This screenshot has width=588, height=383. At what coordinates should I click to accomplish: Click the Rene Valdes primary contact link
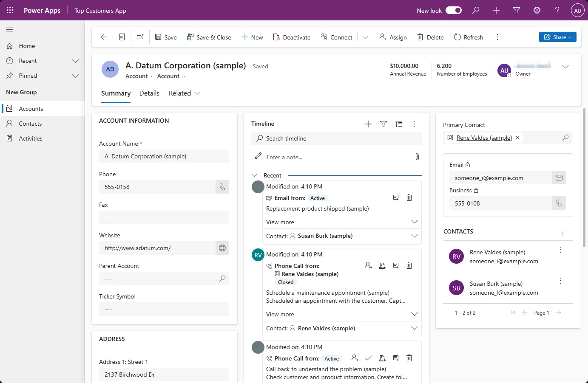point(483,137)
